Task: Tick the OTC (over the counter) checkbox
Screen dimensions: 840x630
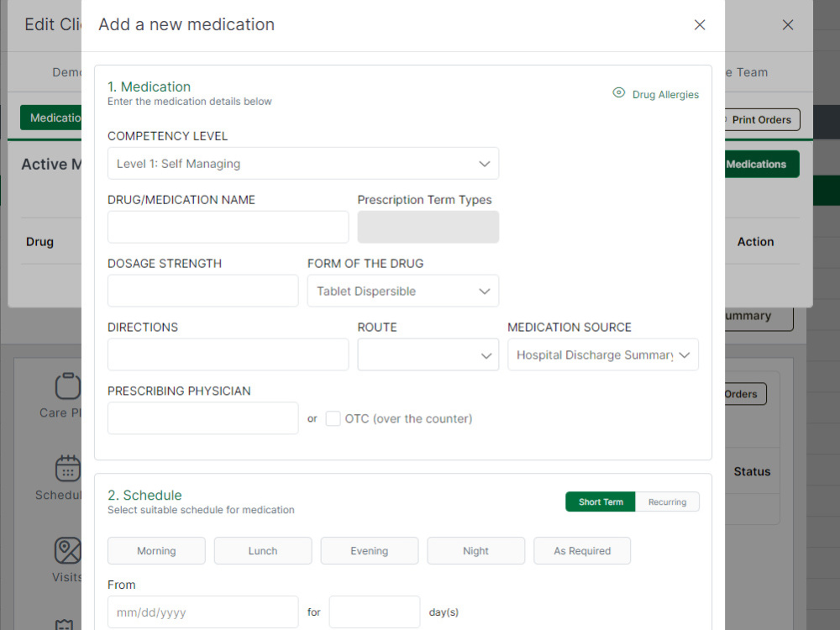Action: [x=333, y=418]
